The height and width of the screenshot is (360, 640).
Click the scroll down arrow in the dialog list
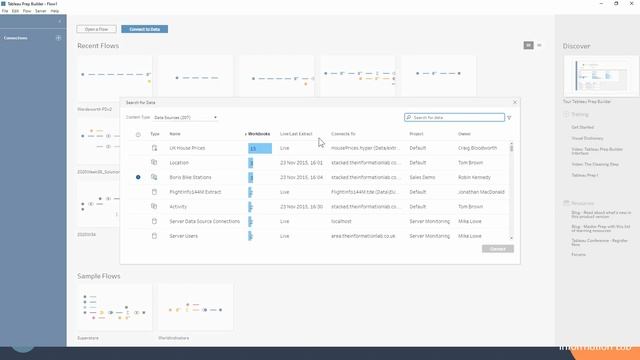click(511, 238)
